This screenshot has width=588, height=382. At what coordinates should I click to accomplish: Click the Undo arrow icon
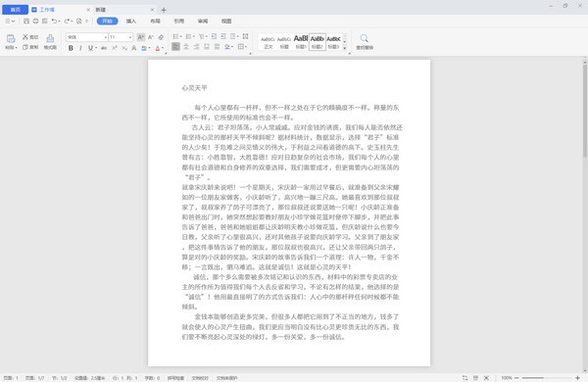(54, 21)
